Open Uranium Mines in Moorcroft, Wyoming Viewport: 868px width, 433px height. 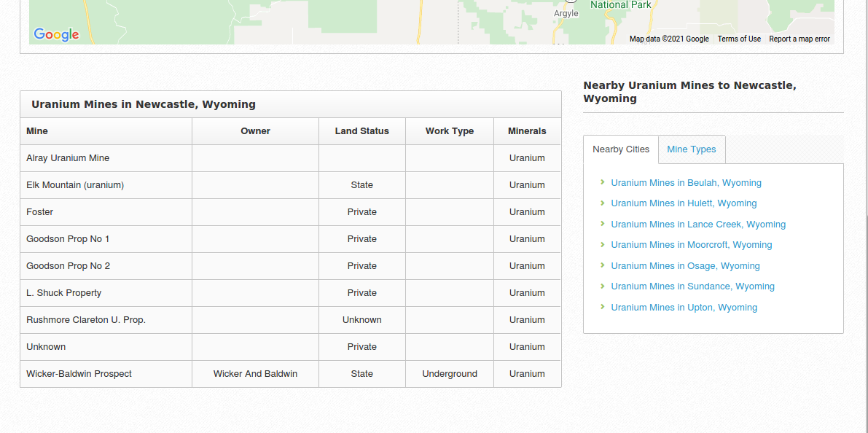[x=692, y=245]
